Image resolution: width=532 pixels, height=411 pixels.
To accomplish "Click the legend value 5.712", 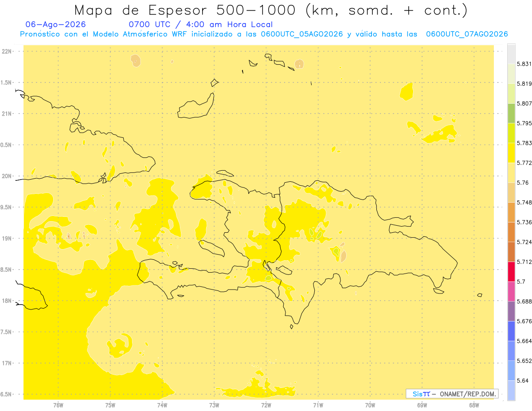I will tap(524, 262).
